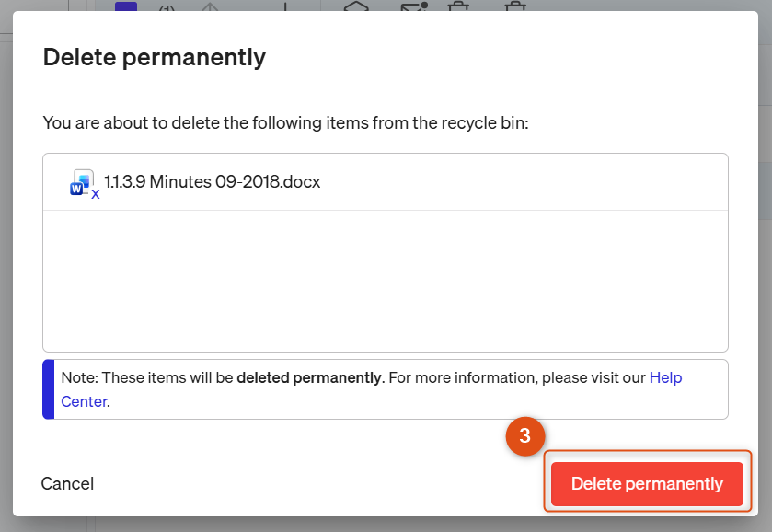The width and height of the screenshot is (772, 532).
Task: Click the blue accent bar beside note
Action: [x=48, y=389]
